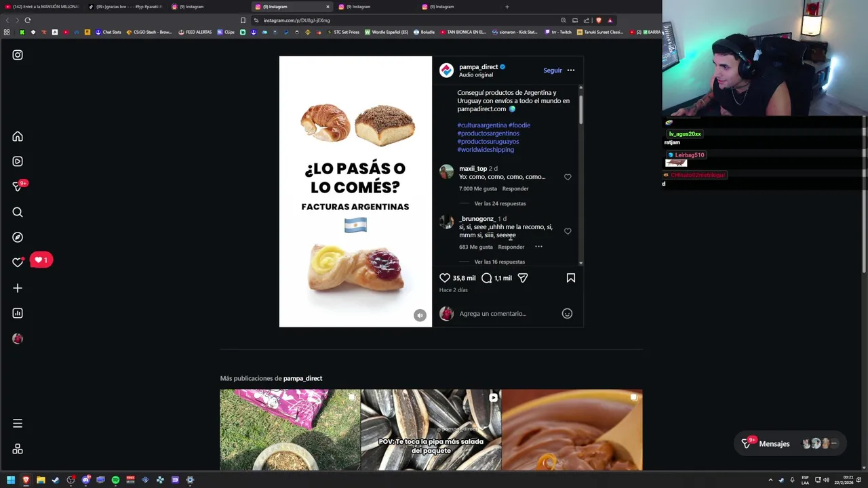Go to Instagram Home feed icon
This screenshot has width=868, height=488.
click(18, 136)
